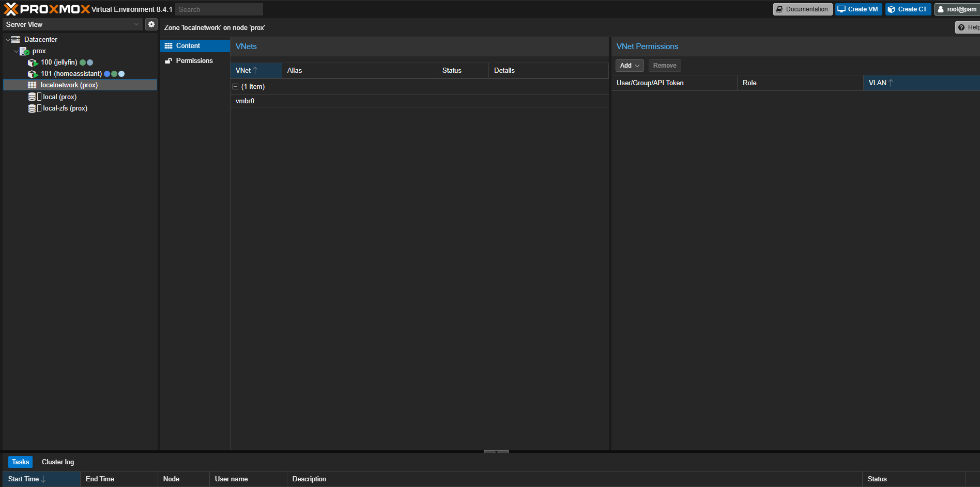Select the Cluster log tab
The width and height of the screenshot is (980, 487).
click(58, 462)
